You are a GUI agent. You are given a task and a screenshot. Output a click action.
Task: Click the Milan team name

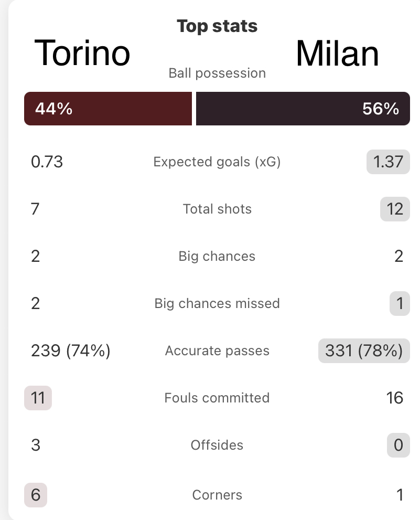(x=337, y=54)
